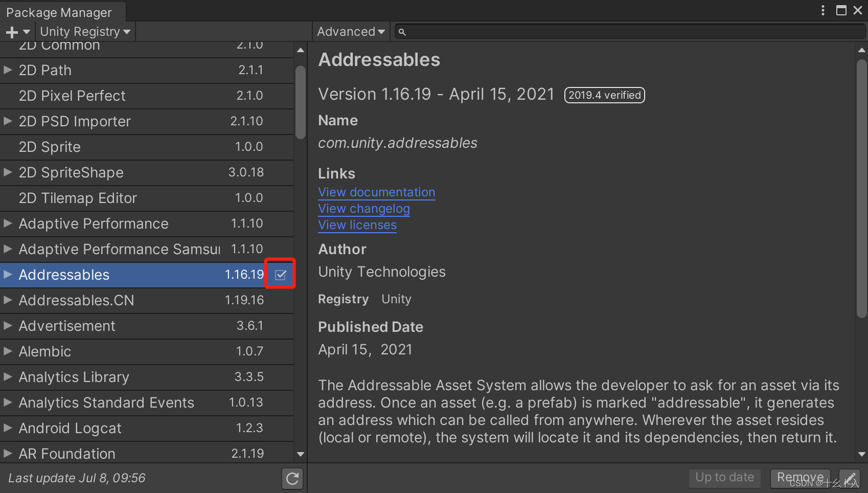Click the package list scroll up arrow

pos(301,50)
